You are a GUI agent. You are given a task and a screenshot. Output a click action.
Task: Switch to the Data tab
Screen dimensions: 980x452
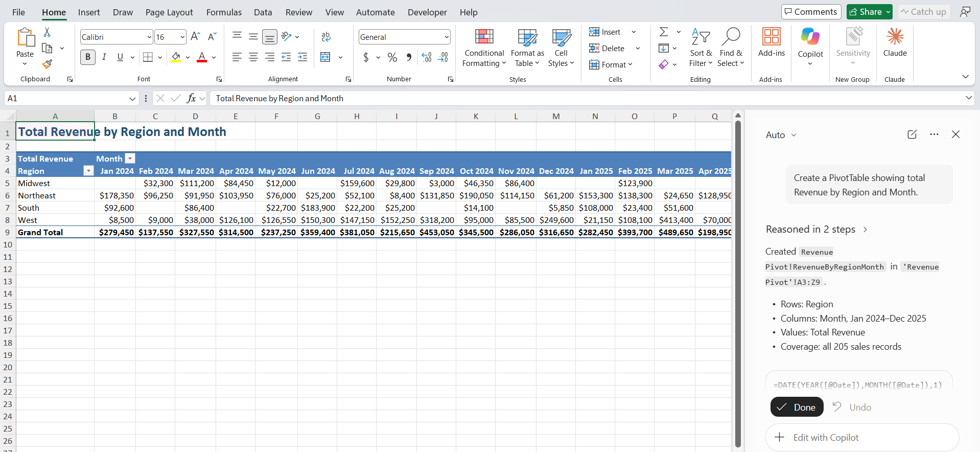(263, 12)
